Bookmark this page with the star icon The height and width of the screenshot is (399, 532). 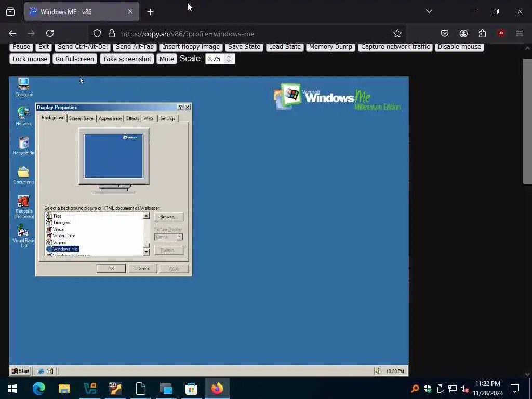click(x=397, y=33)
